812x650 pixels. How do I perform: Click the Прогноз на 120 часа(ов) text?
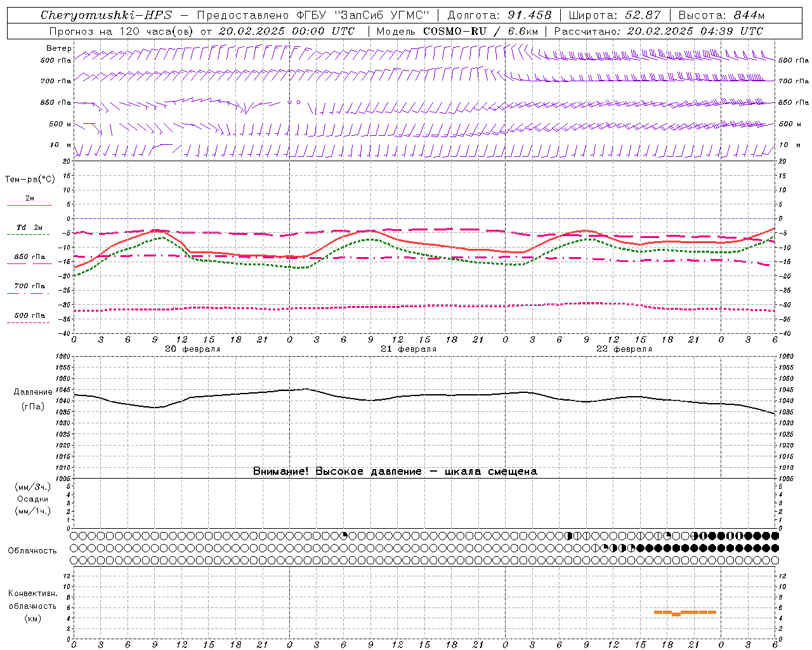pos(122,31)
